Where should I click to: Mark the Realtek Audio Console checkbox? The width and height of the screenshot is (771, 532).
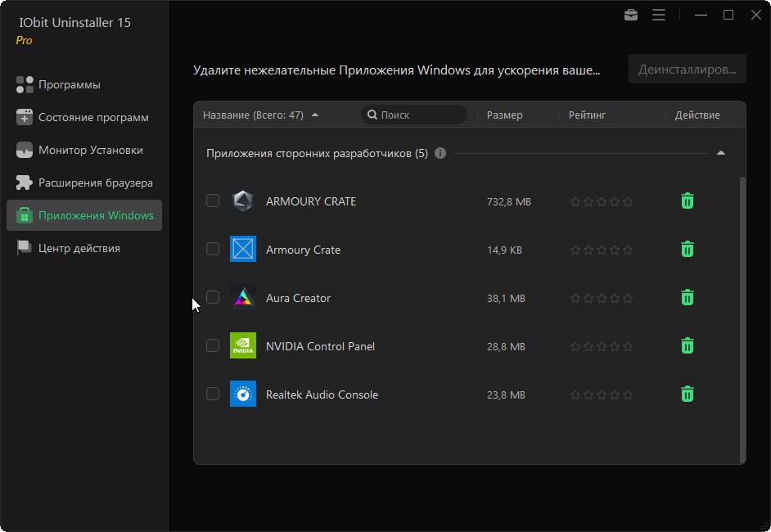(x=213, y=394)
